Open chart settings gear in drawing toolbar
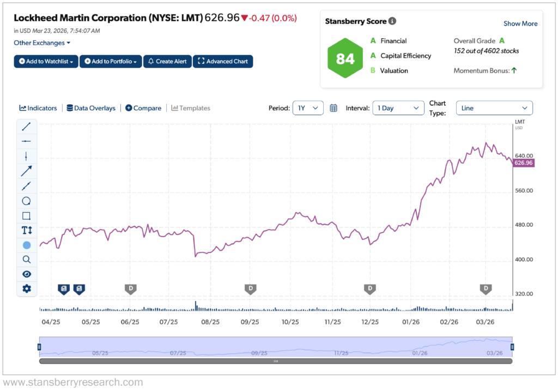The image size is (558, 392). 26,288
